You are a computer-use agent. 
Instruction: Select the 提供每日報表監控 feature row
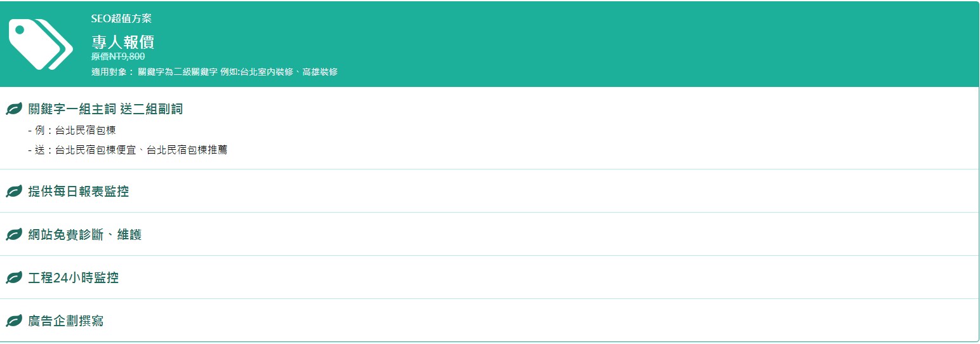tap(489, 191)
